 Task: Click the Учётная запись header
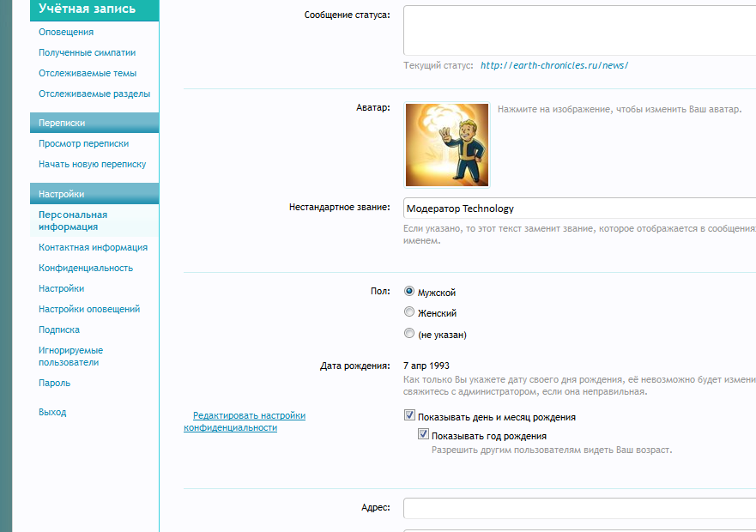94,9
